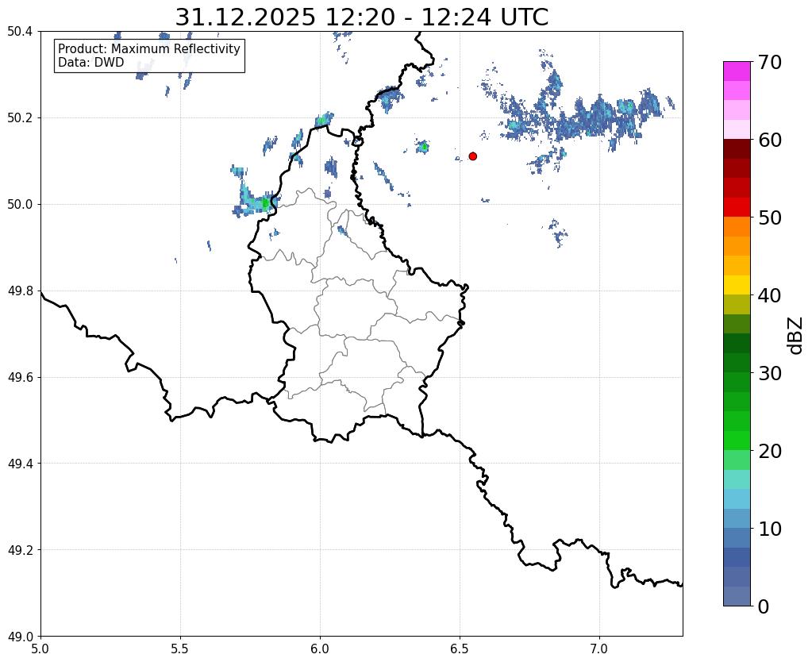Image resolution: width=812 pixels, height=662 pixels.
Task: Click the colorbar label '40'
Action: click(x=770, y=295)
